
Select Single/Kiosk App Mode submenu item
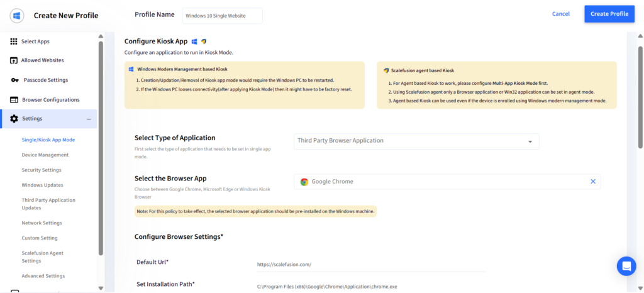[x=48, y=140]
